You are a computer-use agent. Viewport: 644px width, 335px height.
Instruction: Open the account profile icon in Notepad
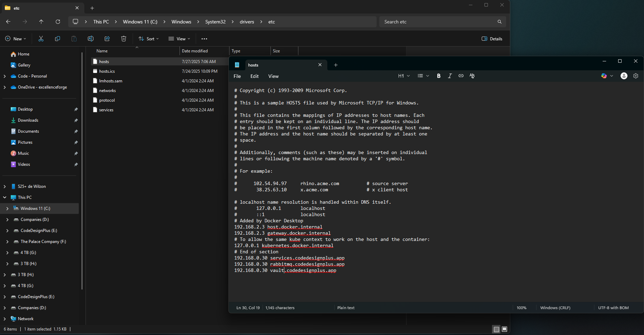(624, 76)
